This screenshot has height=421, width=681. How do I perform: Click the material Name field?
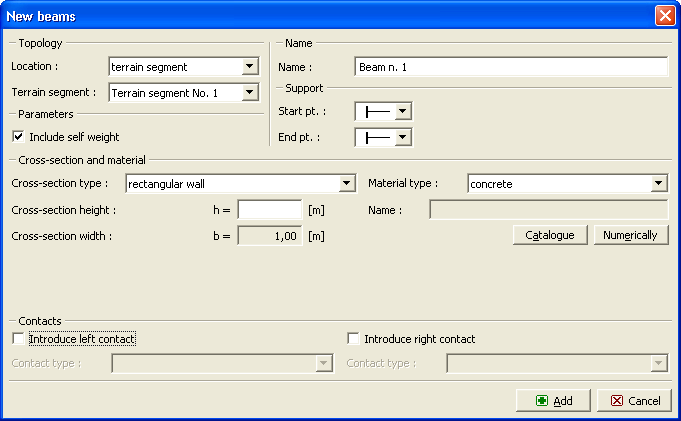coord(548,210)
